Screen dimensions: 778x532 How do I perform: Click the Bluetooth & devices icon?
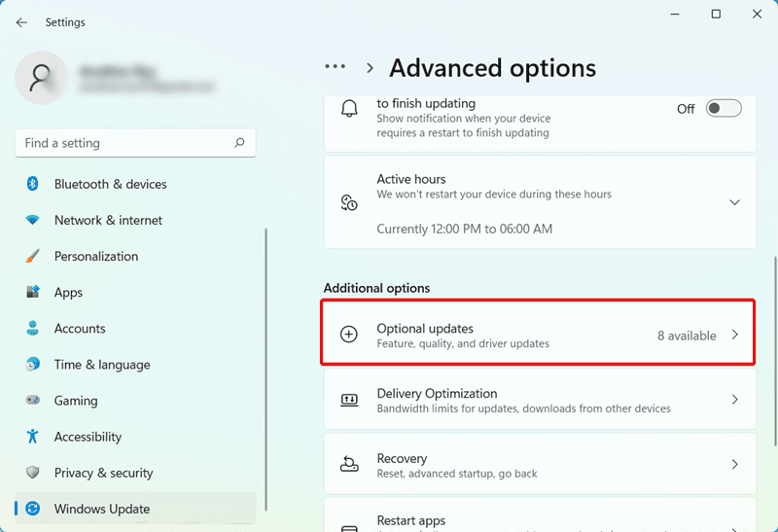tap(32, 184)
